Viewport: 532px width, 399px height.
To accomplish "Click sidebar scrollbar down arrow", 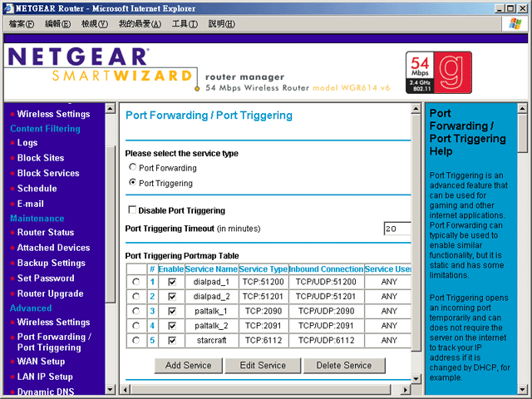I will (111, 389).
